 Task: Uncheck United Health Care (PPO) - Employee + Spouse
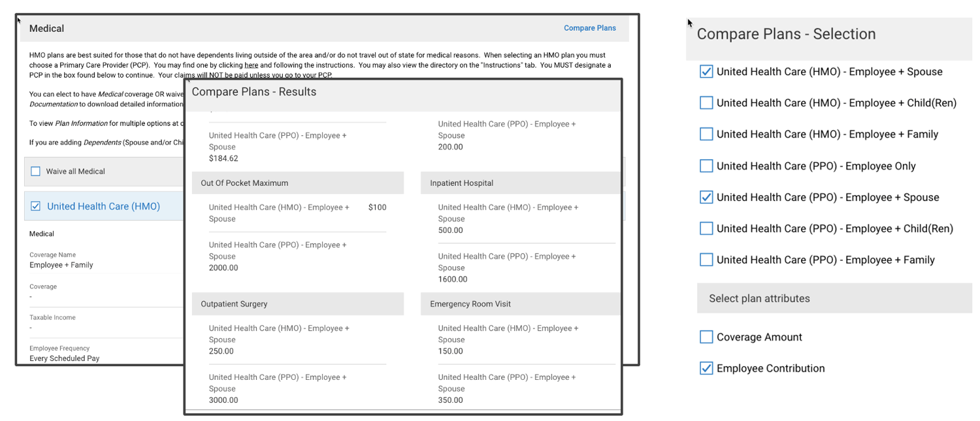coord(706,197)
